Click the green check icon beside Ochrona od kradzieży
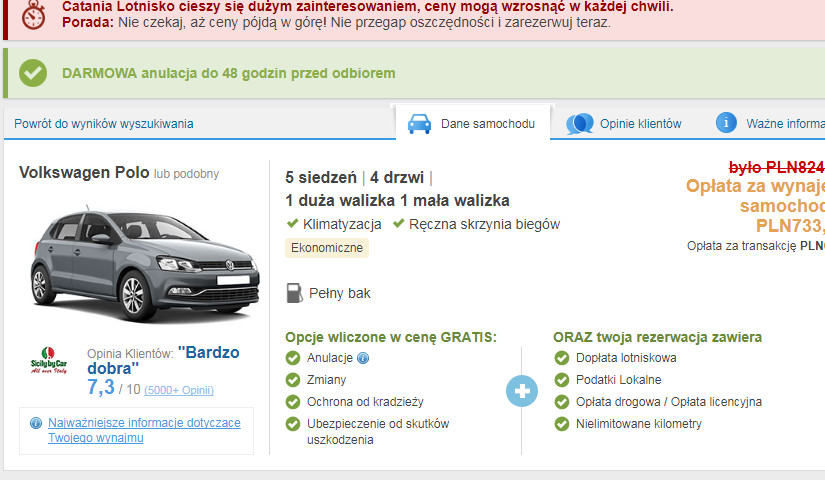The width and height of the screenshot is (825, 480). pos(293,402)
